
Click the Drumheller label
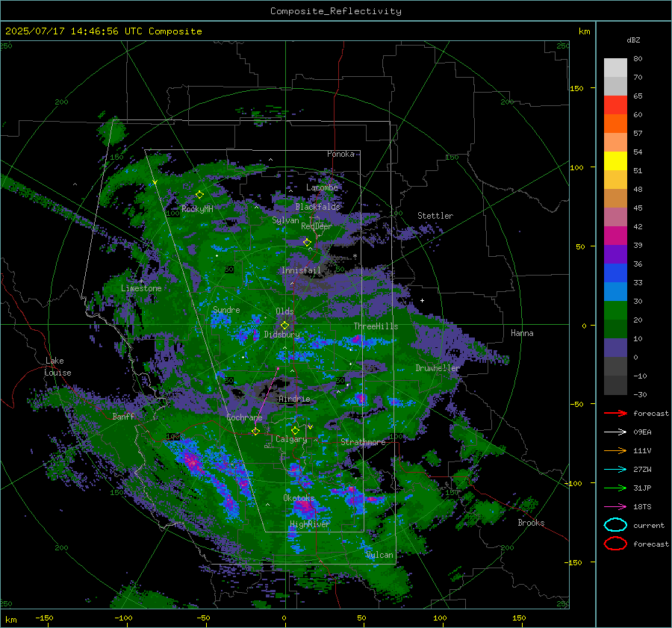point(438,368)
